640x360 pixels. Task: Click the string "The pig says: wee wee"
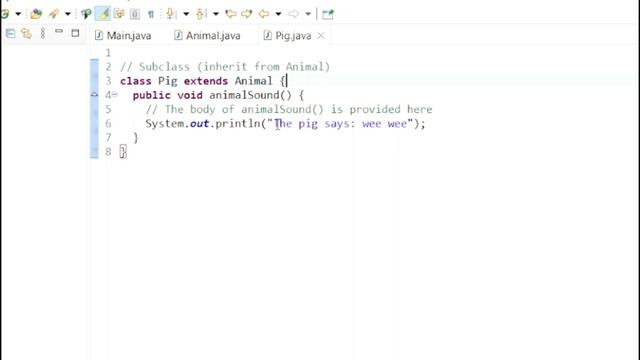[x=340, y=124]
